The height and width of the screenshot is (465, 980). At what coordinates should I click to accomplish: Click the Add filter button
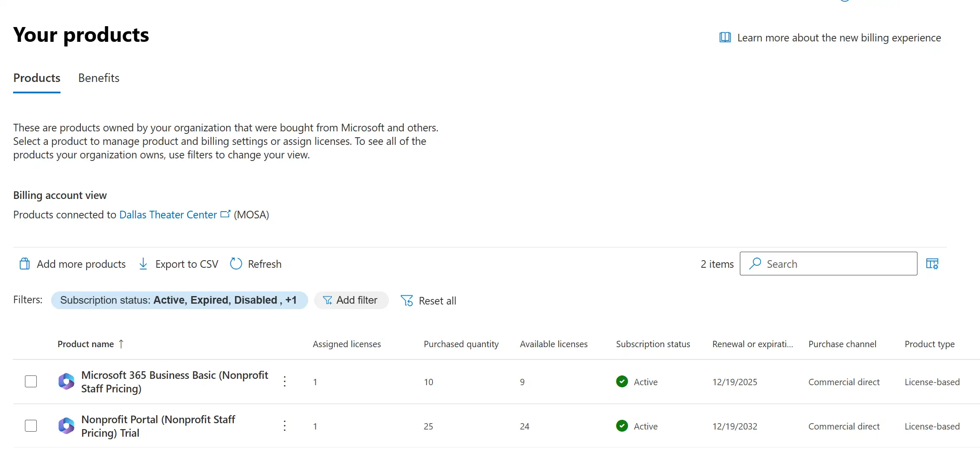(x=351, y=300)
